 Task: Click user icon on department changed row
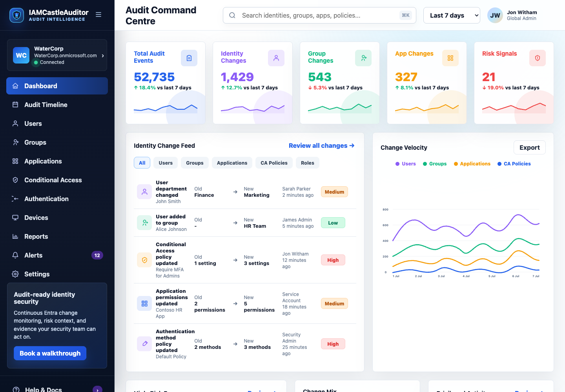[144, 192]
